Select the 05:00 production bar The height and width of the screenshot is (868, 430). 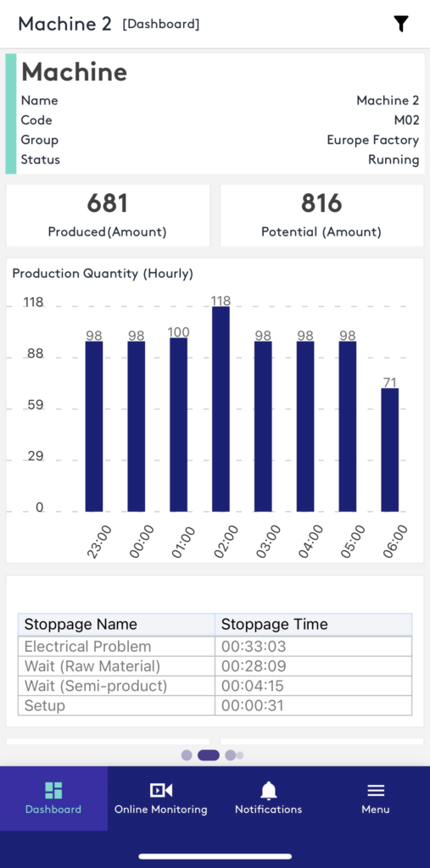point(348,426)
